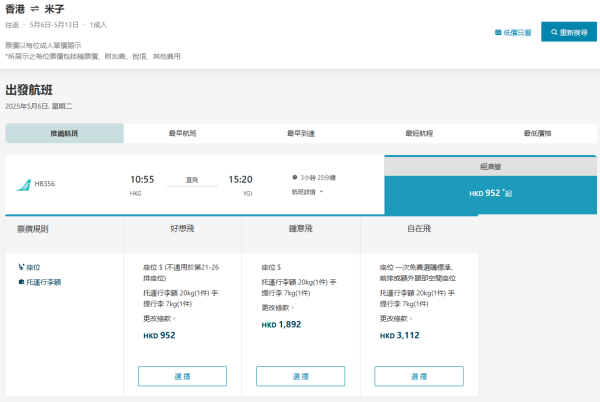This screenshot has width=600, height=402.
Task: Switch to the 最早航班 tab
Action: point(183,133)
